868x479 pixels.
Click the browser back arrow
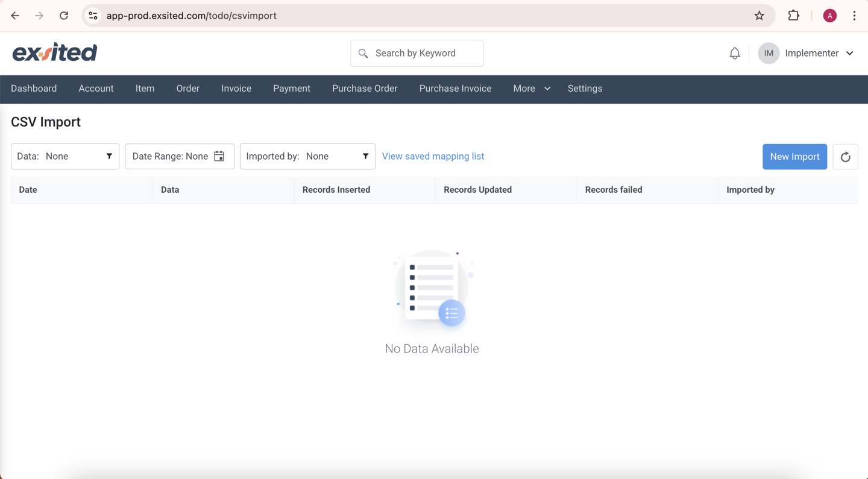15,16
